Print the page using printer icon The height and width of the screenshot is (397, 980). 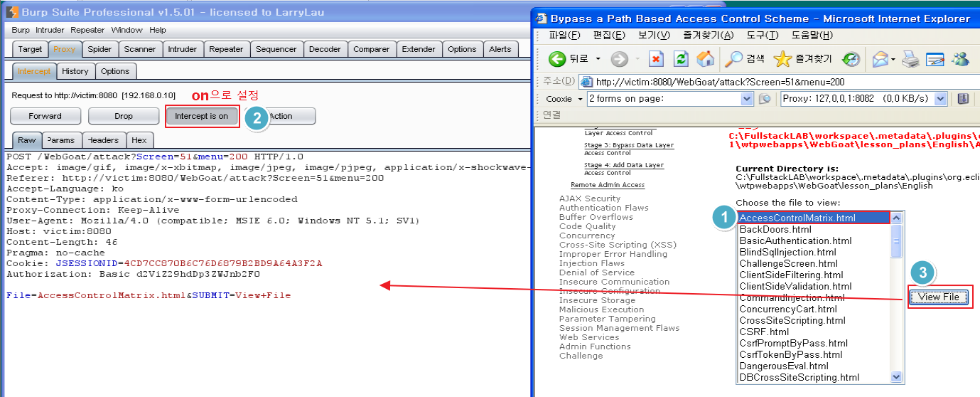[x=910, y=58]
